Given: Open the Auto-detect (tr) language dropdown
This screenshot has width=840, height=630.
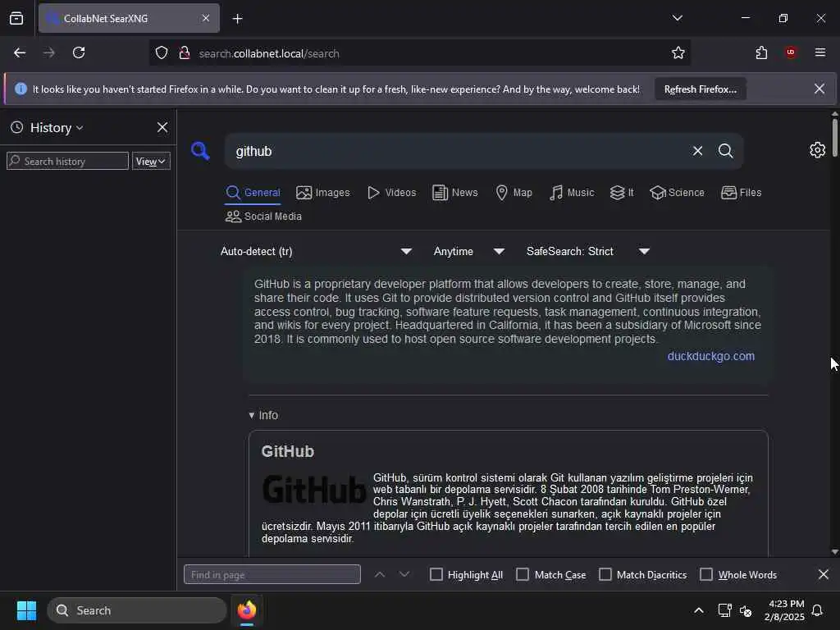Looking at the screenshot, I should (x=316, y=251).
